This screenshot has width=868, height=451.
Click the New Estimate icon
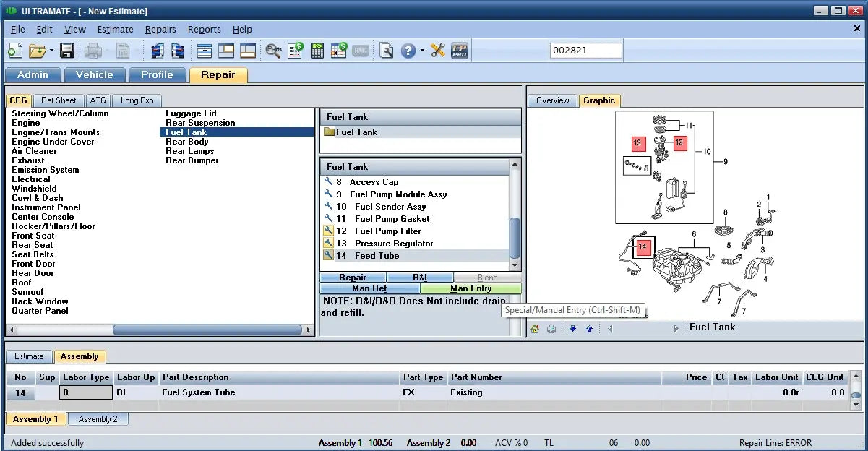(14, 51)
